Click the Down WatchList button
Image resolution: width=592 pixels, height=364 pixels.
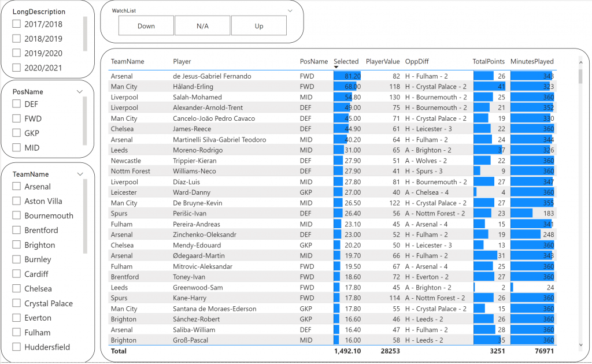point(146,25)
